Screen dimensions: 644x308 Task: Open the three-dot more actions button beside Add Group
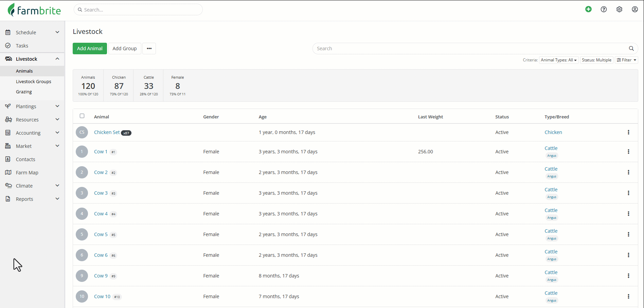[x=149, y=49]
